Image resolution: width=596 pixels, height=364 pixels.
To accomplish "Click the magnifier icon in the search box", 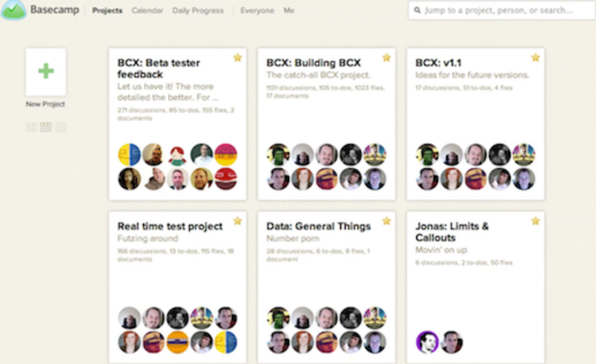I will (x=417, y=10).
